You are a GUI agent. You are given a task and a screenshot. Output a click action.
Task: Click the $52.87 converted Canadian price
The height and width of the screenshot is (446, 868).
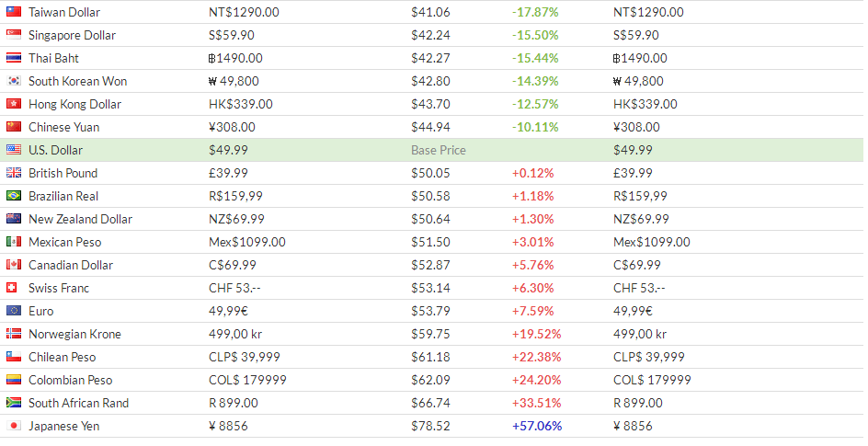click(430, 265)
